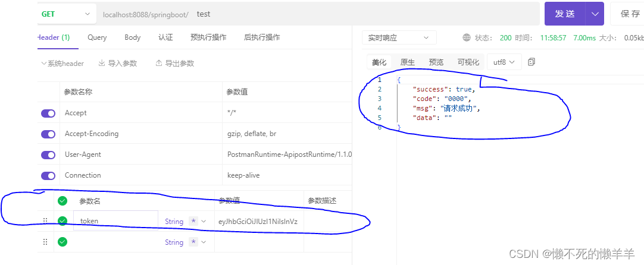Click the Accept value */*

233,113
